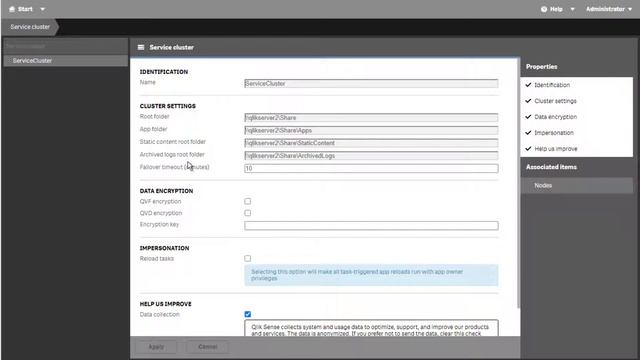Click the DATA ENCRYPTION section heading
640x360 pixels.
(166, 191)
